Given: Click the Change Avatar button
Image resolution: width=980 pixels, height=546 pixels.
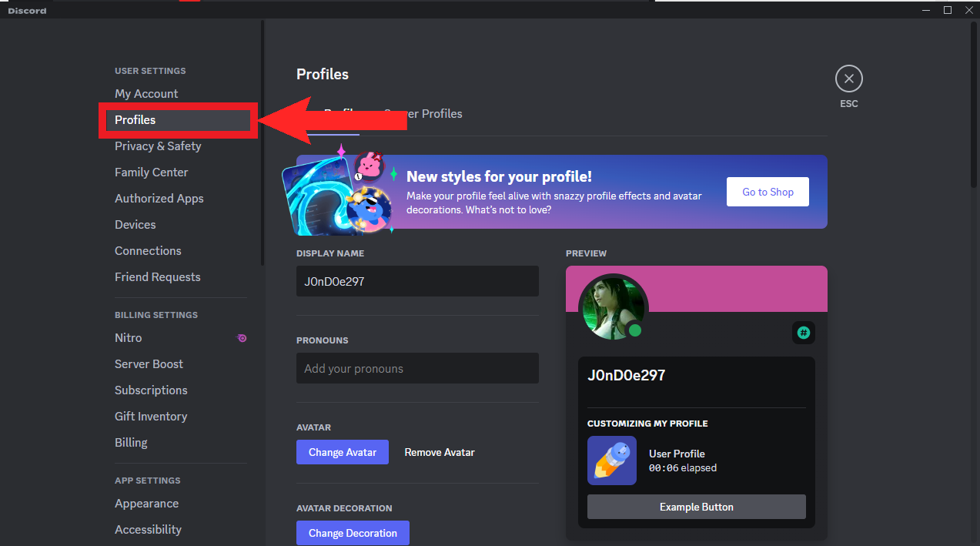Looking at the screenshot, I should [x=343, y=452].
